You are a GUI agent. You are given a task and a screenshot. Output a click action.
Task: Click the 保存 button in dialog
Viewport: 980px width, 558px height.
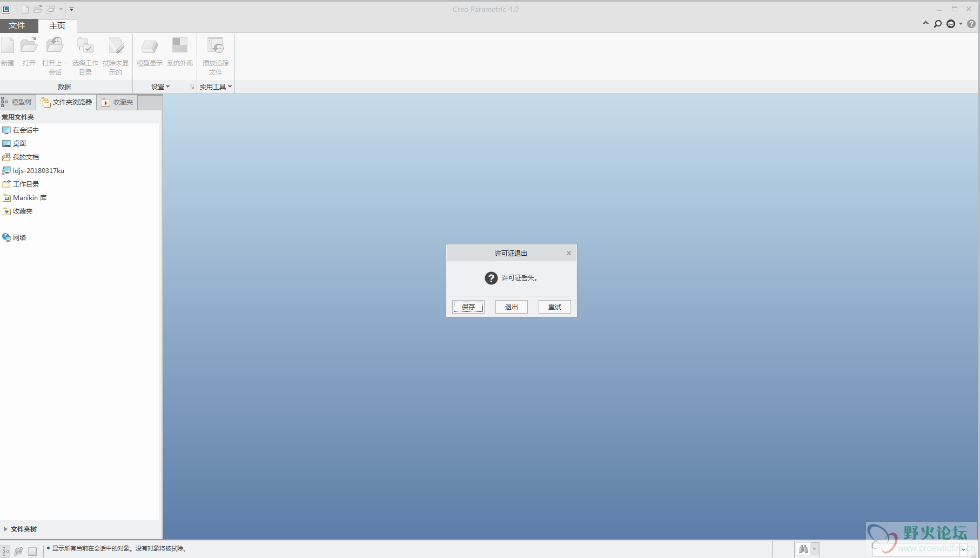click(468, 307)
